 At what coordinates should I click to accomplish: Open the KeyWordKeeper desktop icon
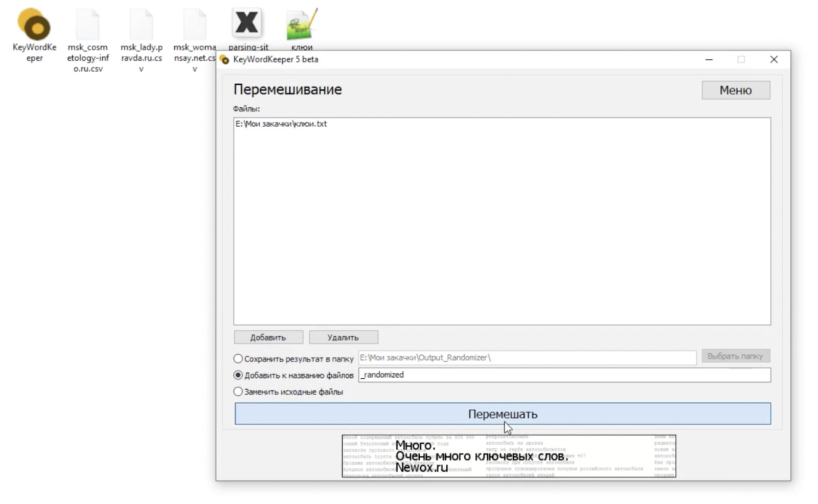(34, 35)
